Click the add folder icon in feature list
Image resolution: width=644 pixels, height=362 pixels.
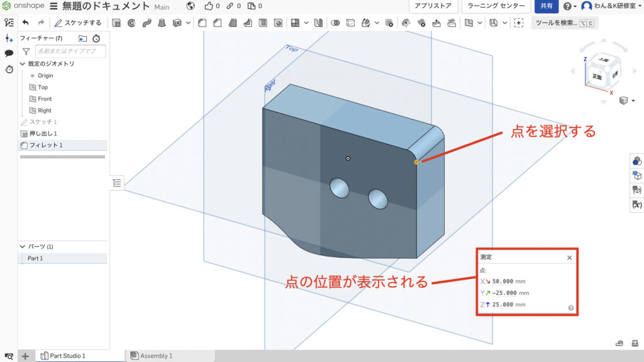tap(82, 38)
